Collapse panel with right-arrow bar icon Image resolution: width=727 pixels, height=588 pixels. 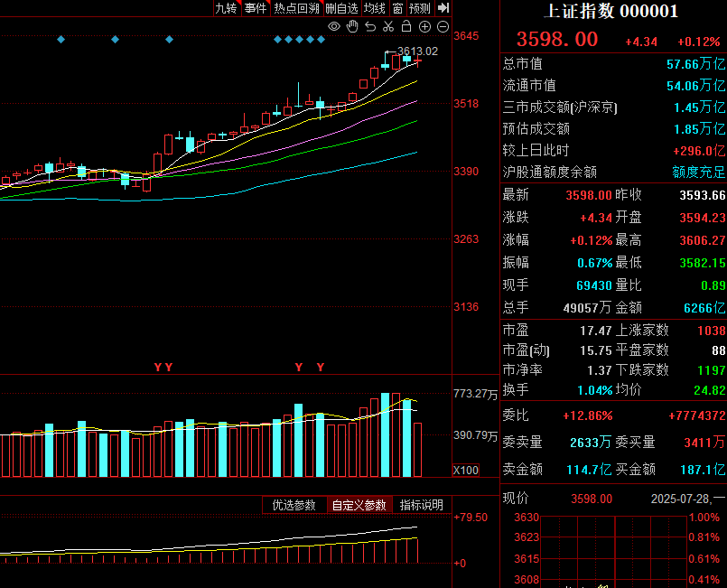click(443, 8)
